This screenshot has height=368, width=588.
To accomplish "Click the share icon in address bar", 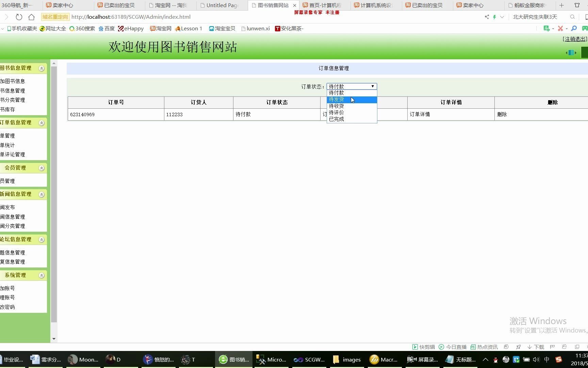I will (487, 17).
